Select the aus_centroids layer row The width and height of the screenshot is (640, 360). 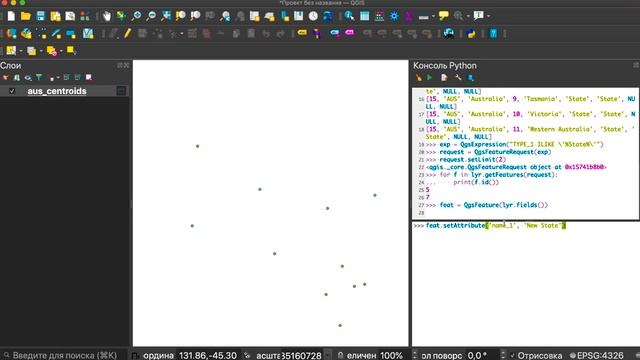pos(64,91)
